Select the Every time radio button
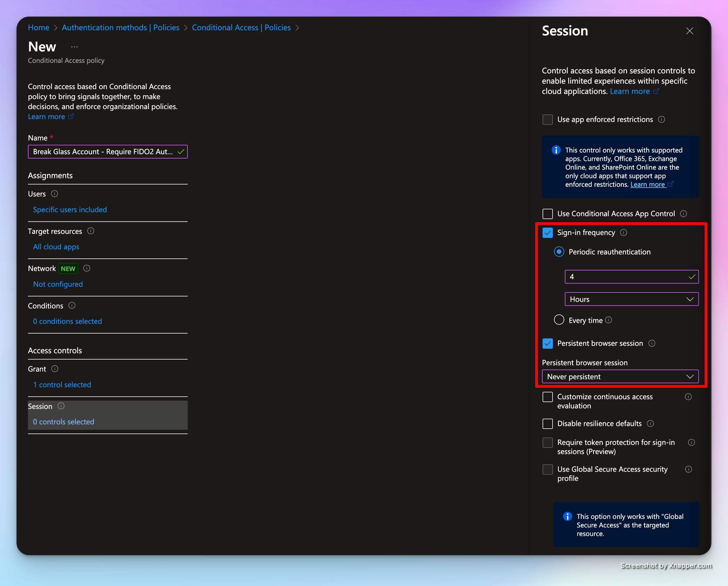Image resolution: width=728 pixels, height=586 pixels. coord(559,320)
